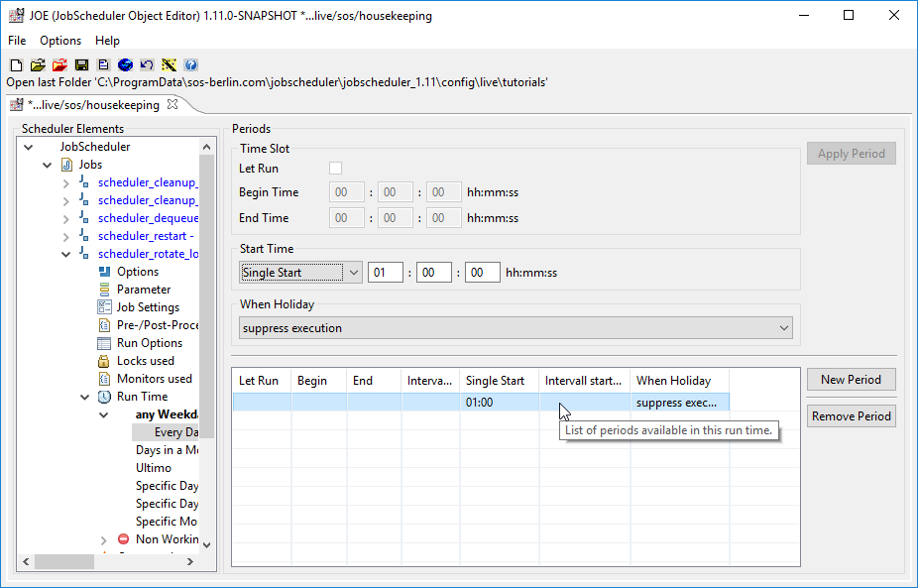Click the red open folder toolbar icon
Screen dimensions: 918x588
point(59,64)
